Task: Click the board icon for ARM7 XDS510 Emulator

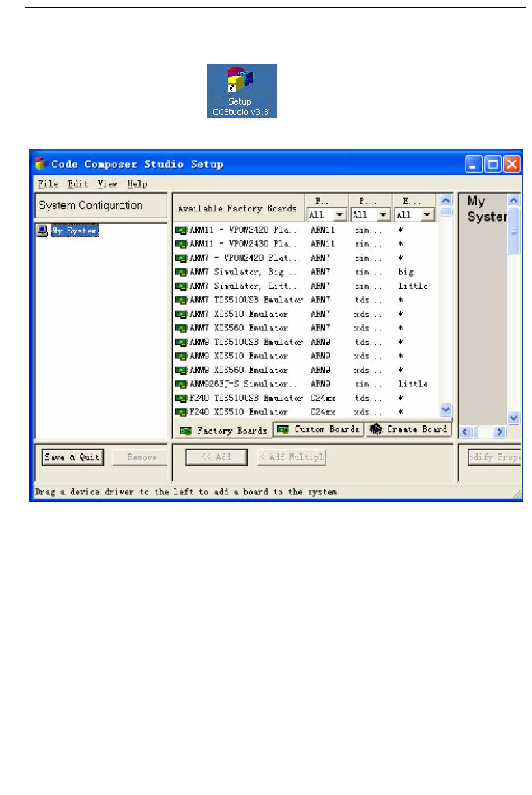Action: point(181,314)
